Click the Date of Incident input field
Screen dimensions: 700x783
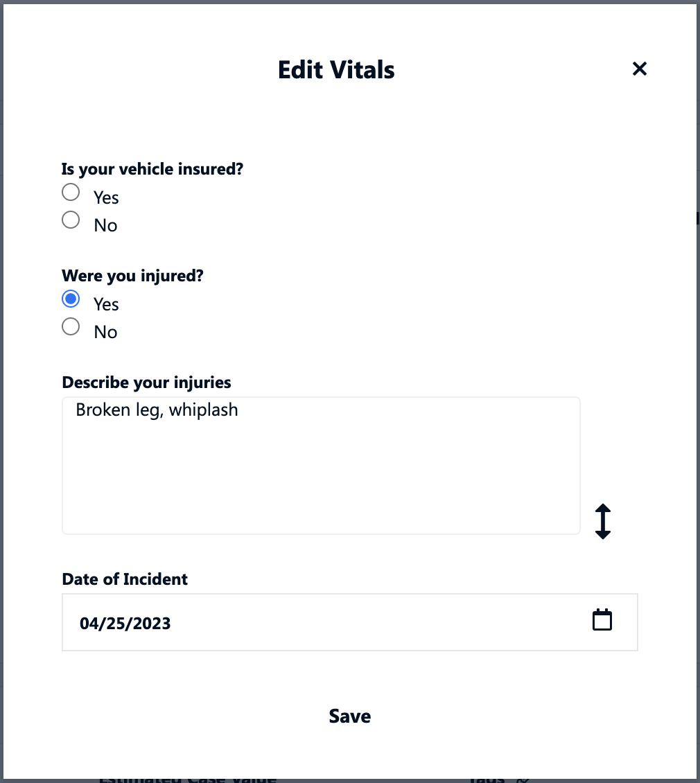point(350,622)
